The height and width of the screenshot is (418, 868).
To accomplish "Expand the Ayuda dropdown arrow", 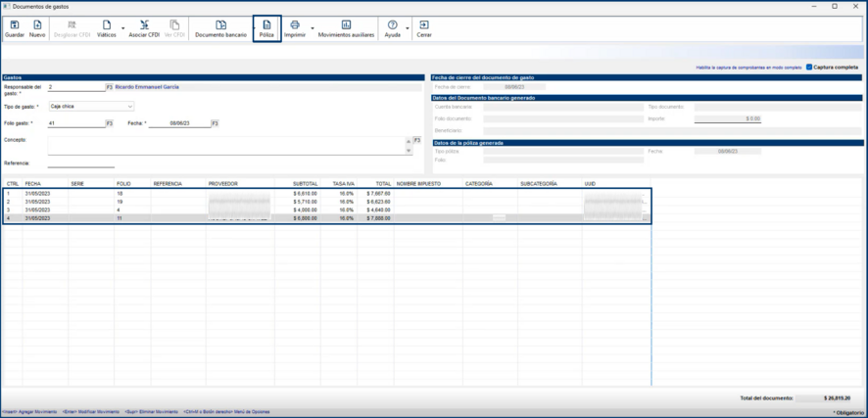I will pyautogui.click(x=407, y=28).
